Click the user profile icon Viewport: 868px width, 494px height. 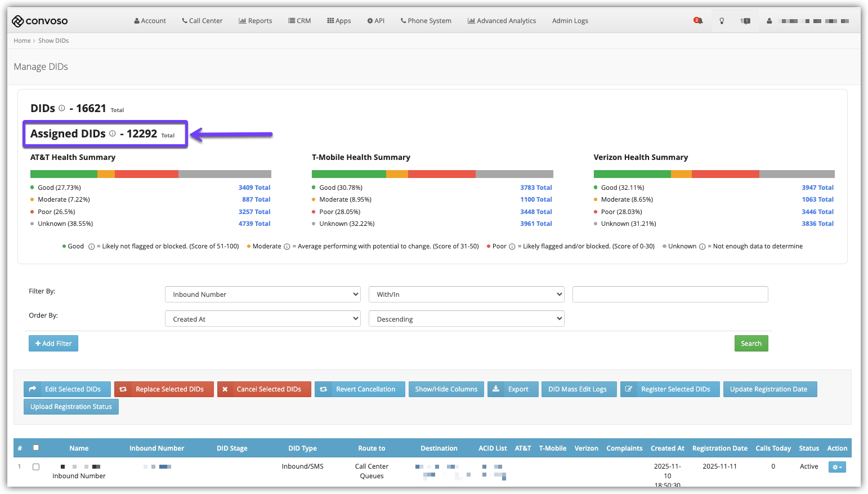769,21
